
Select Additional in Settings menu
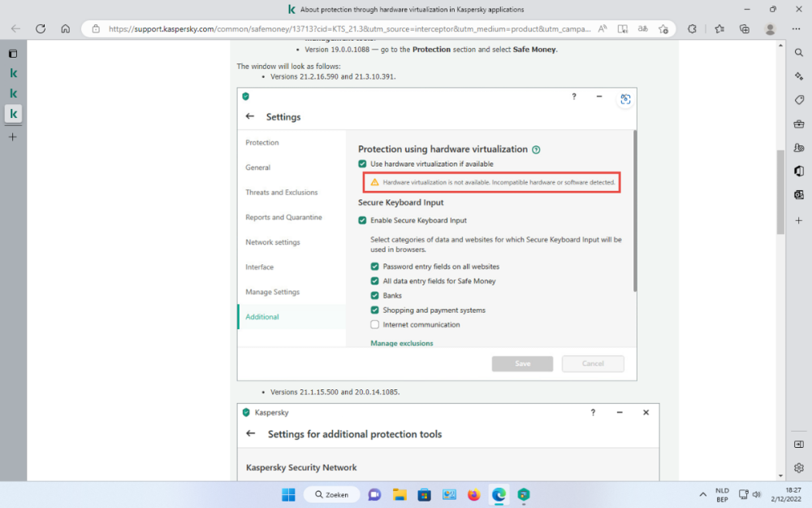(292, 317)
